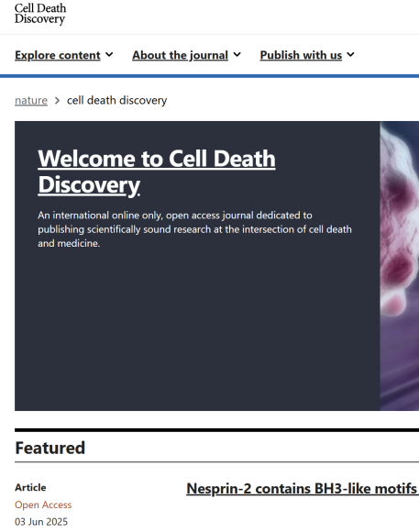Viewport: 419px width, 532px height.
Task: Expand the chevron beside About the journal
Action: (237, 55)
